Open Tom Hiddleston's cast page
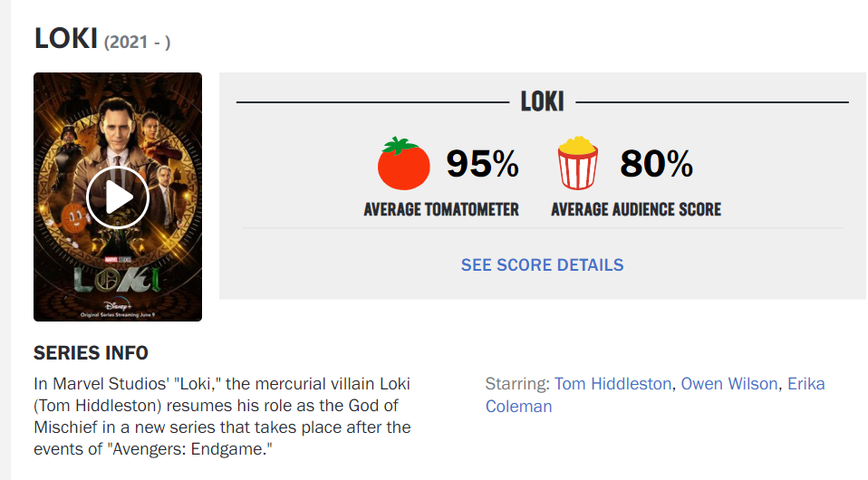The height and width of the screenshot is (480, 868). [612, 384]
